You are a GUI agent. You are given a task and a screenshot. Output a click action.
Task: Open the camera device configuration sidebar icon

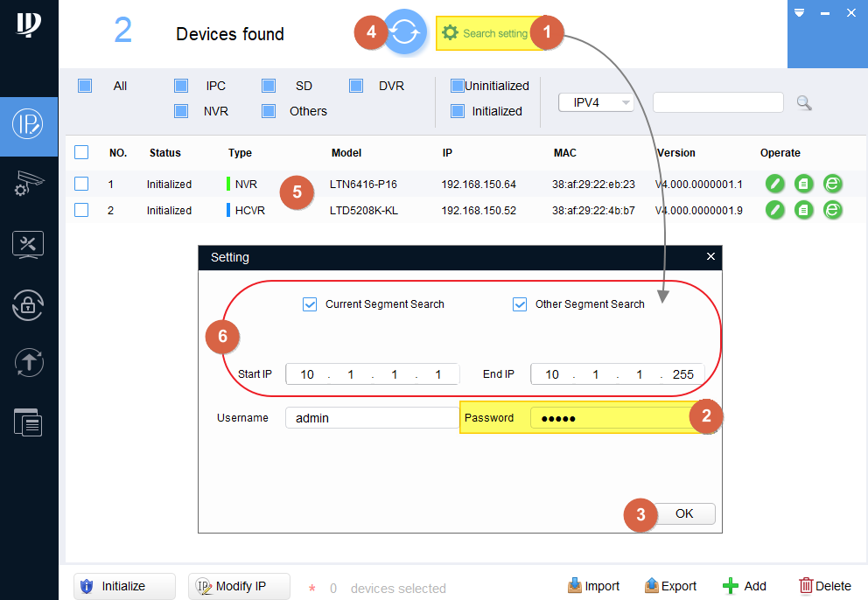[28, 183]
